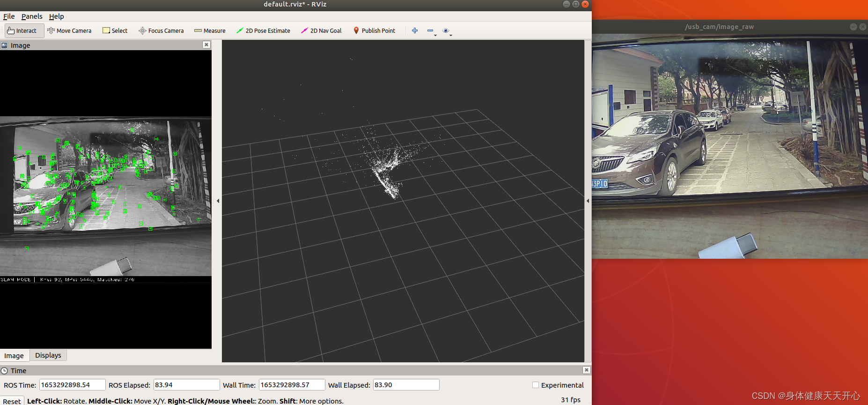868x405 pixels.
Task: Click the Wall Elapsed field
Action: coord(406,385)
